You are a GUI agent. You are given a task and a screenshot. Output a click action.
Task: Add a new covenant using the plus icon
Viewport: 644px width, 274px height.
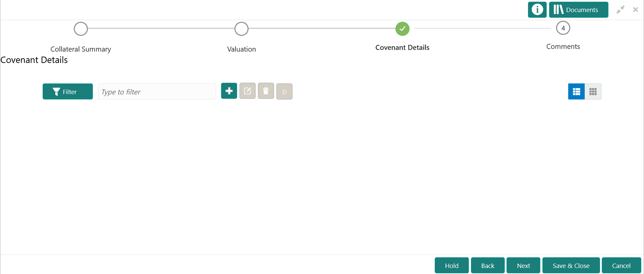pos(229,91)
